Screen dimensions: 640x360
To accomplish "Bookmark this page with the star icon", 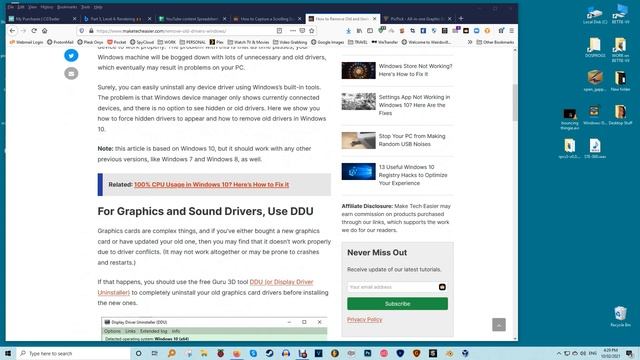I will pyautogui.click(x=312, y=31).
